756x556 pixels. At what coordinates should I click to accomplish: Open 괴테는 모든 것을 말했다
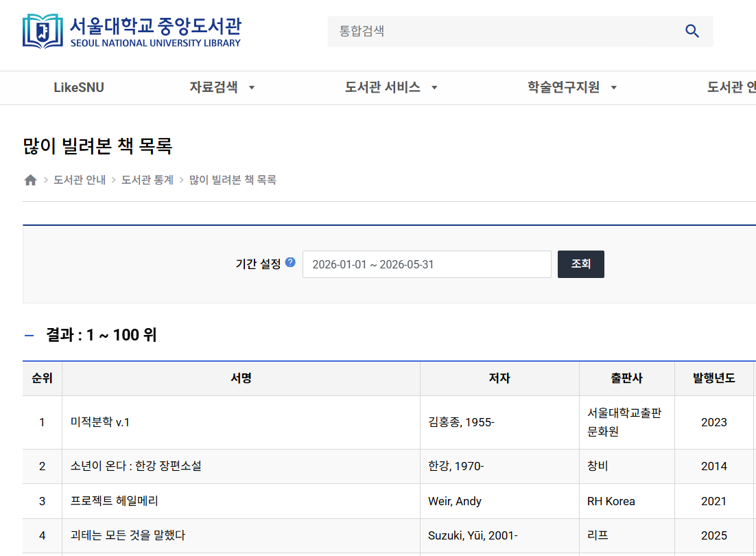tap(128, 535)
